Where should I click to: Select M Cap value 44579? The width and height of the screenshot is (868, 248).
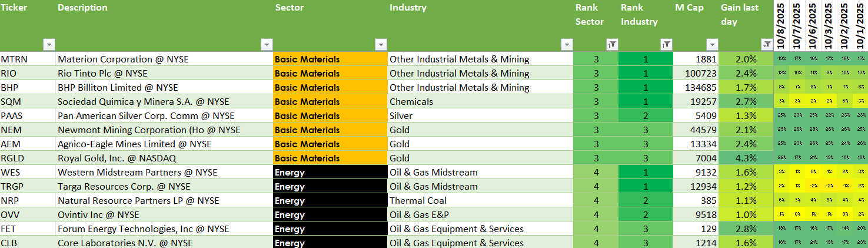[696, 130]
